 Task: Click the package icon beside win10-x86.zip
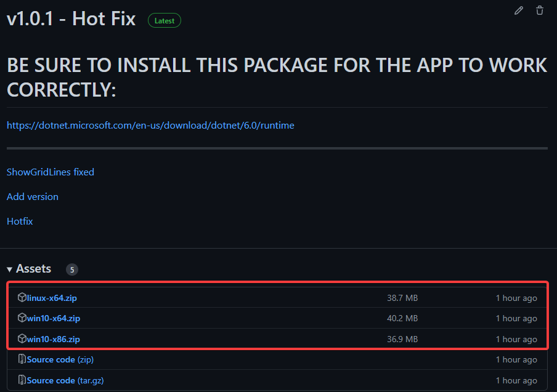[x=22, y=339]
